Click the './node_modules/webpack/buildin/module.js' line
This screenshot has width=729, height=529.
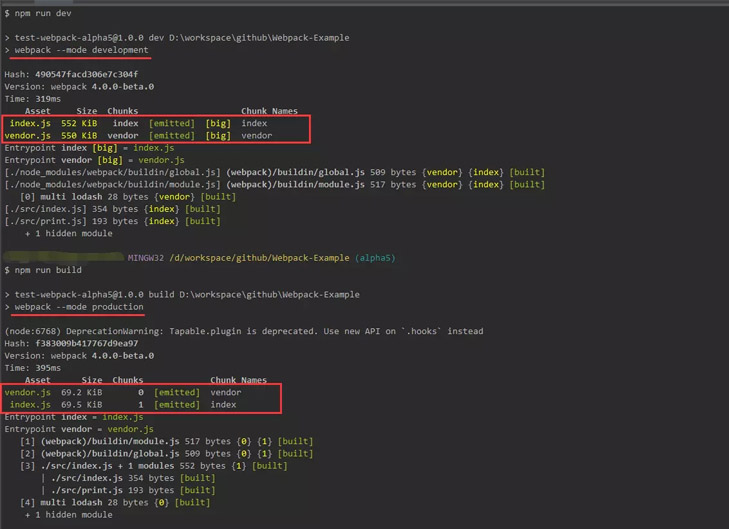[x=275, y=185]
